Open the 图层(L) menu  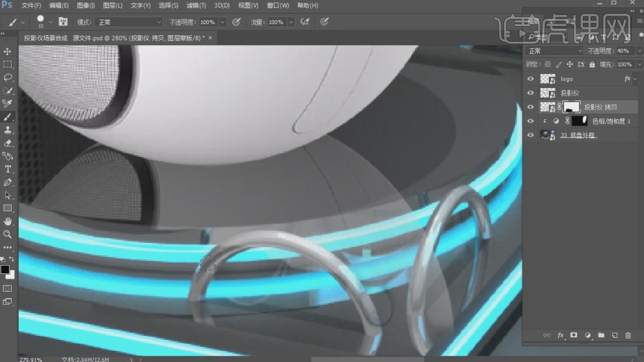[113, 5]
